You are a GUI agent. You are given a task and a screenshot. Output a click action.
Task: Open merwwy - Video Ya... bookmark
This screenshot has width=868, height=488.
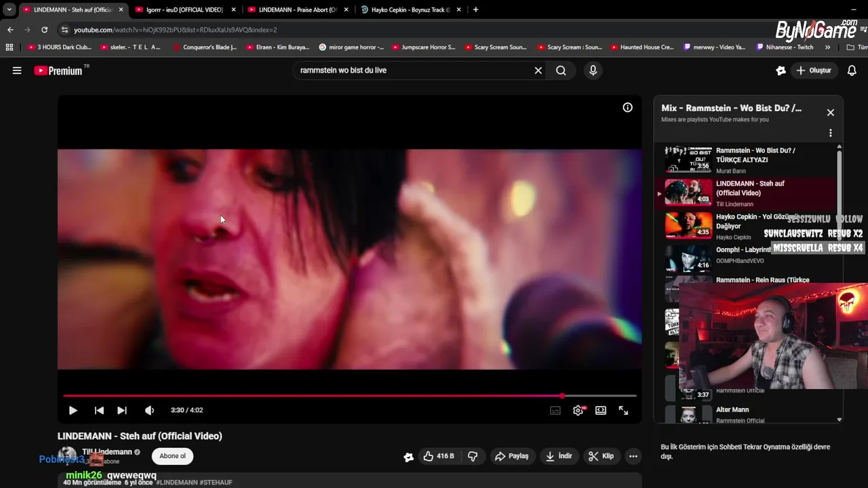point(715,47)
